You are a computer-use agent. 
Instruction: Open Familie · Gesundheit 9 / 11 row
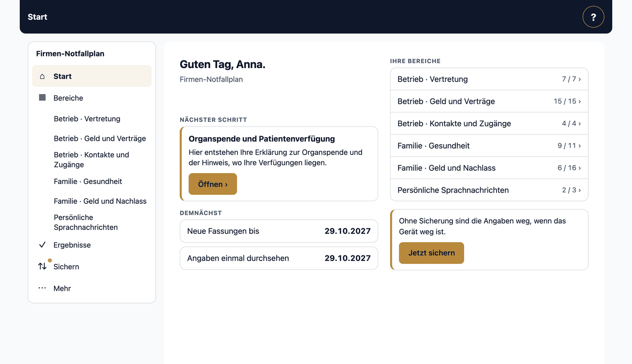pyautogui.click(x=489, y=146)
